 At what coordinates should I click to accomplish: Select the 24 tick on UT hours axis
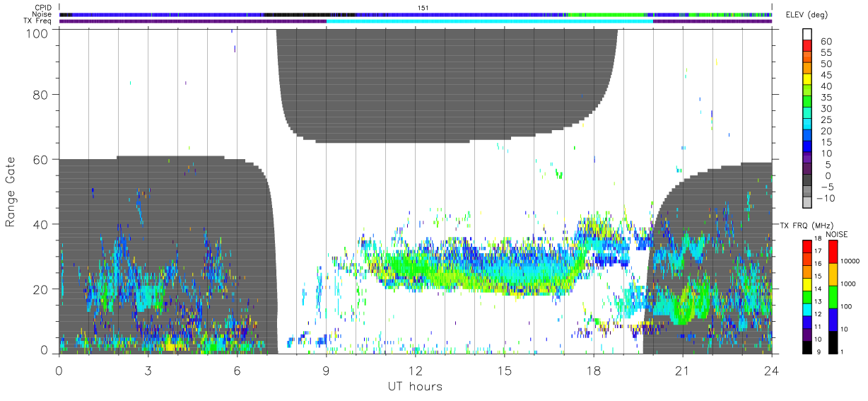[772, 371]
